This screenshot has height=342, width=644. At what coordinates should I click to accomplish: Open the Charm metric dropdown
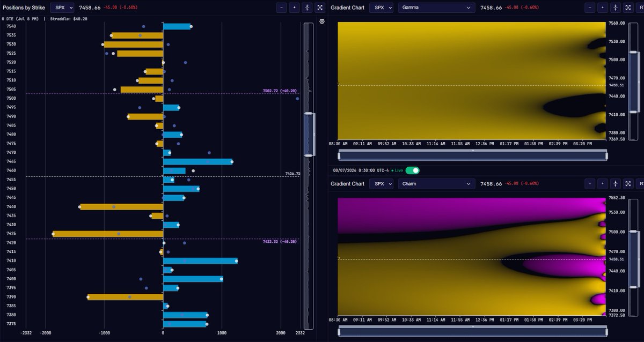436,183
